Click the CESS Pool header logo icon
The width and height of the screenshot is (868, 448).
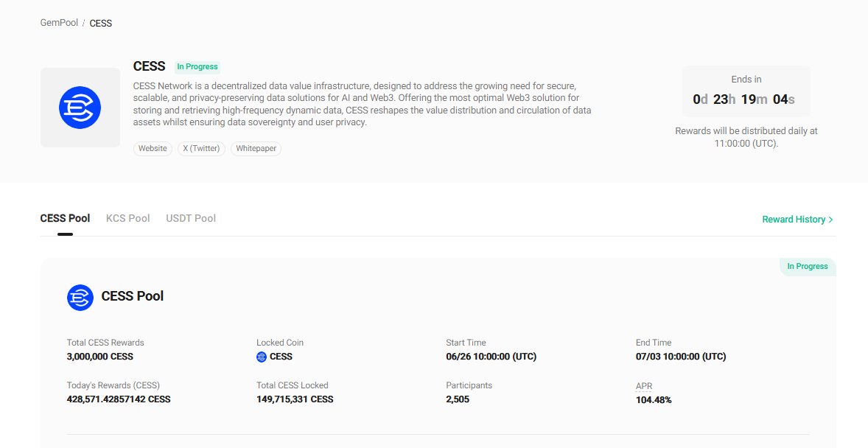[80, 298]
